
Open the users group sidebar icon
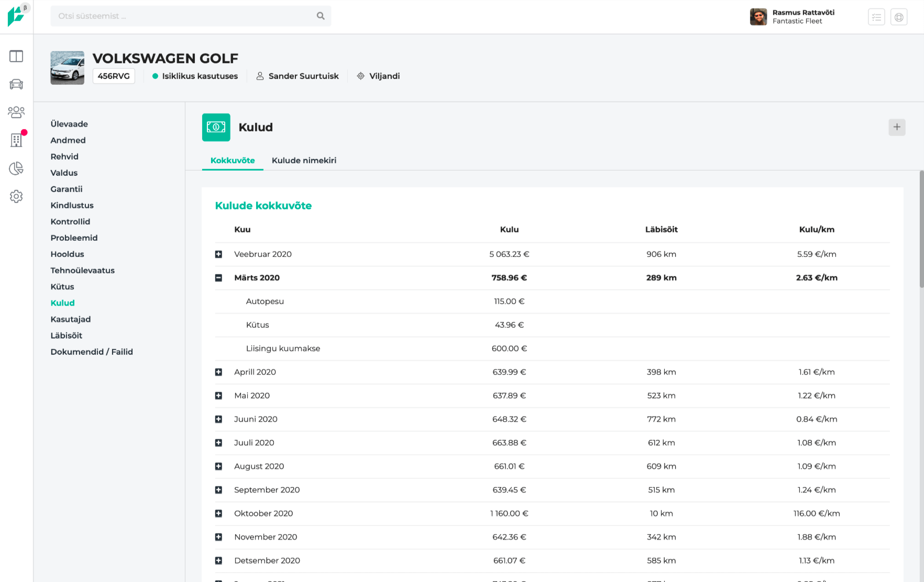pyautogui.click(x=16, y=112)
